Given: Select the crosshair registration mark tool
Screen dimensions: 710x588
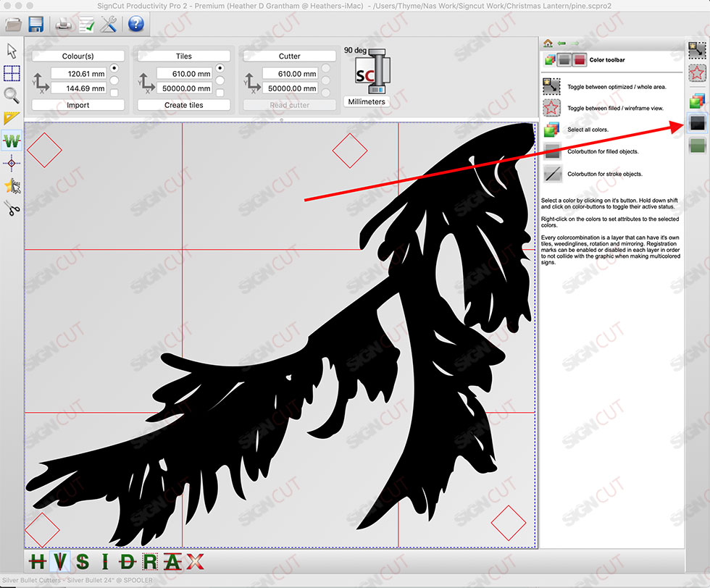Looking at the screenshot, I should point(12,163).
